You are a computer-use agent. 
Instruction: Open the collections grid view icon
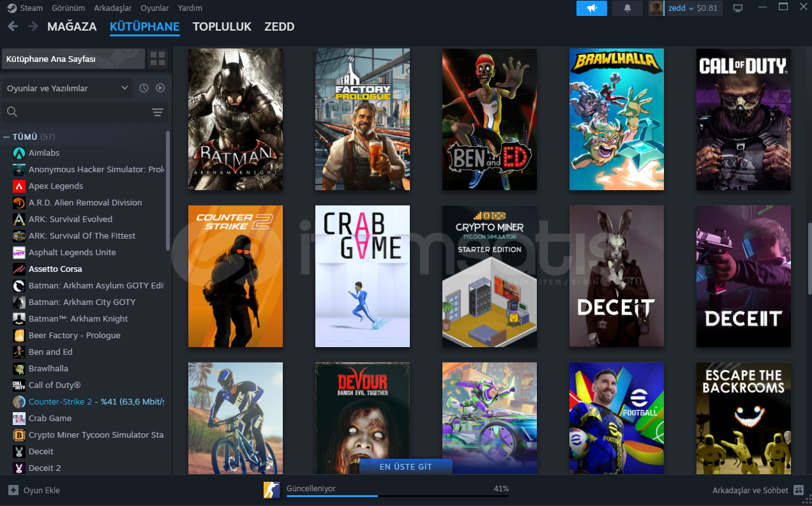coord(157,59)
